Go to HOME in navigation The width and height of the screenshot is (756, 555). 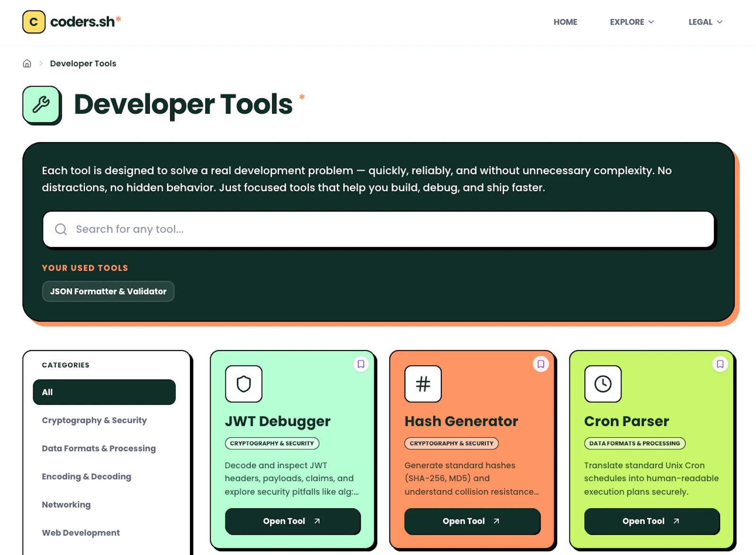566,22
